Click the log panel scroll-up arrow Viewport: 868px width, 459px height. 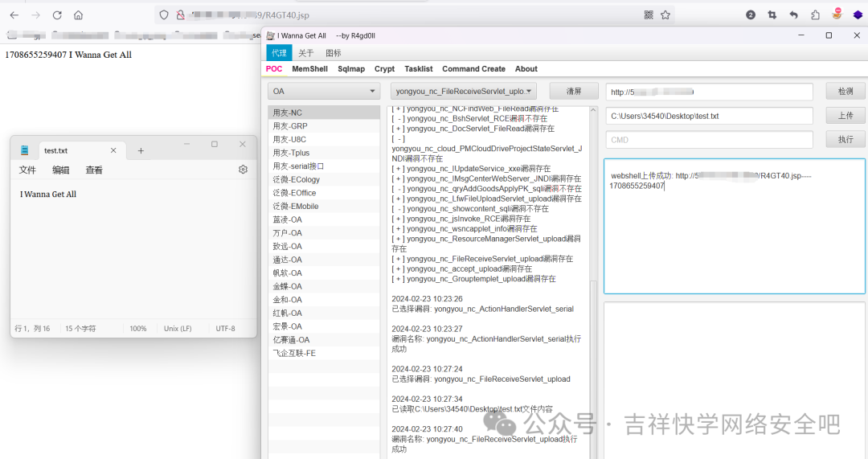[x=593, y=110]
